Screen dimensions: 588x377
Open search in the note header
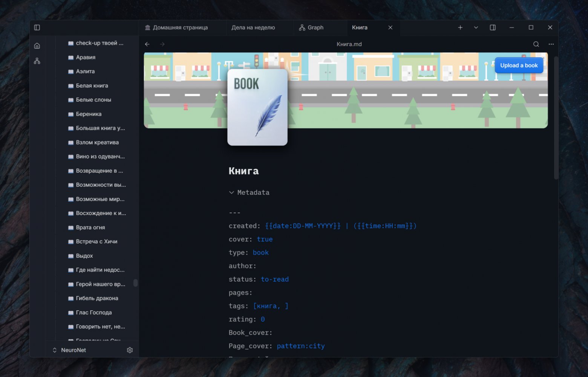536,44
